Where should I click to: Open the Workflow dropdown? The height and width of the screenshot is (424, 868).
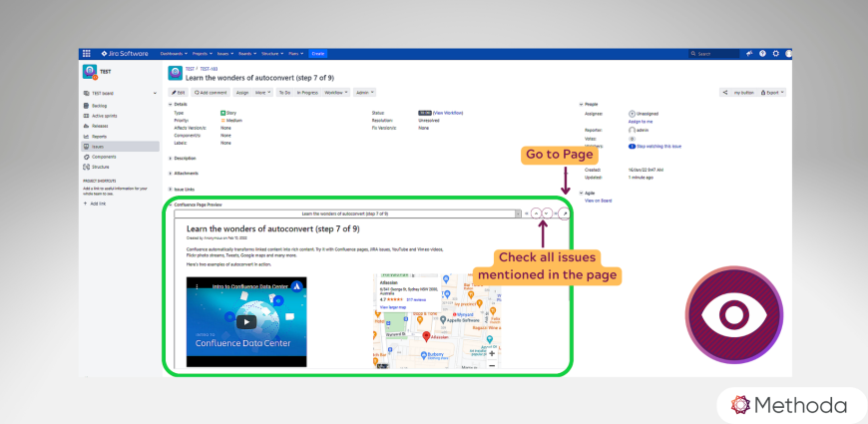[x=336, y=93]
